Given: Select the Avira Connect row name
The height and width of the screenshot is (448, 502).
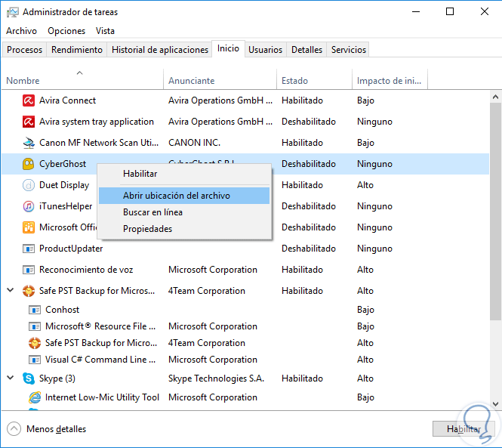Looking at the screenshot, I should [x=67, y=100].
